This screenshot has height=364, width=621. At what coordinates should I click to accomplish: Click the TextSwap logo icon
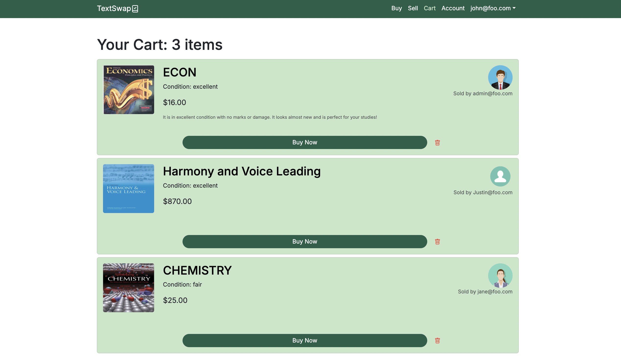click(x=135, y=9)
